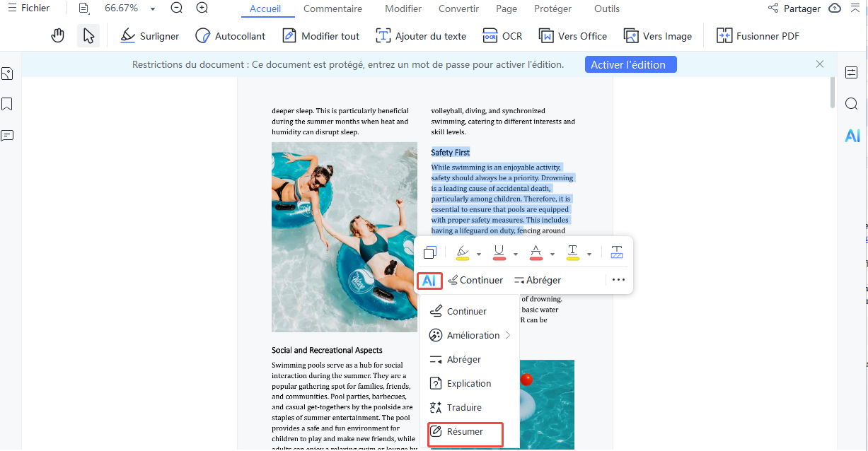Open the underline color dropdown arrow
Screen dimensions: 868x451
[x=516, y=254]
